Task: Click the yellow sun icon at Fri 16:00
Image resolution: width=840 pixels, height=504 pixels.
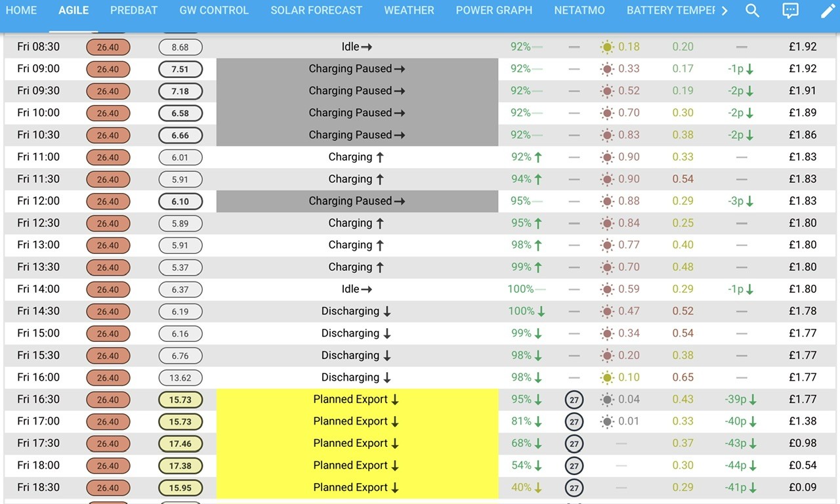Action: [607, 377]
